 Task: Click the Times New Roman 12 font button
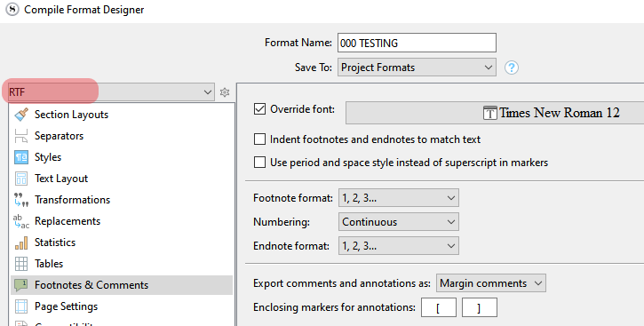tap(495, 113)
